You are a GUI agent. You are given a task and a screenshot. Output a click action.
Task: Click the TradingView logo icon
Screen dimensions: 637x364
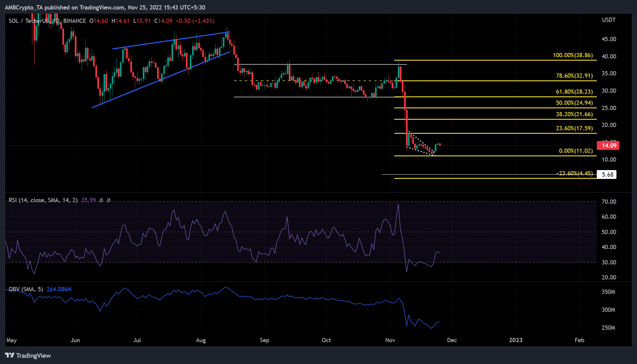tap(9, 355)
